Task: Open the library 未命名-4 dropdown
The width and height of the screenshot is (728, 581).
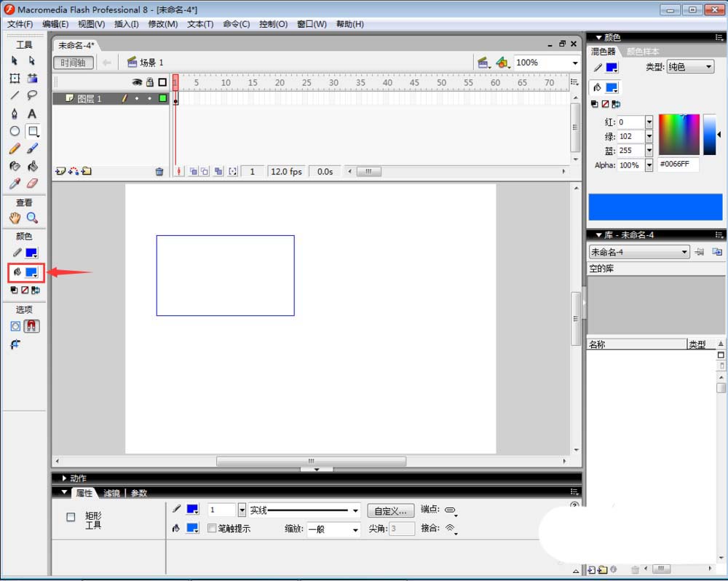Action: tap(639, 252)
